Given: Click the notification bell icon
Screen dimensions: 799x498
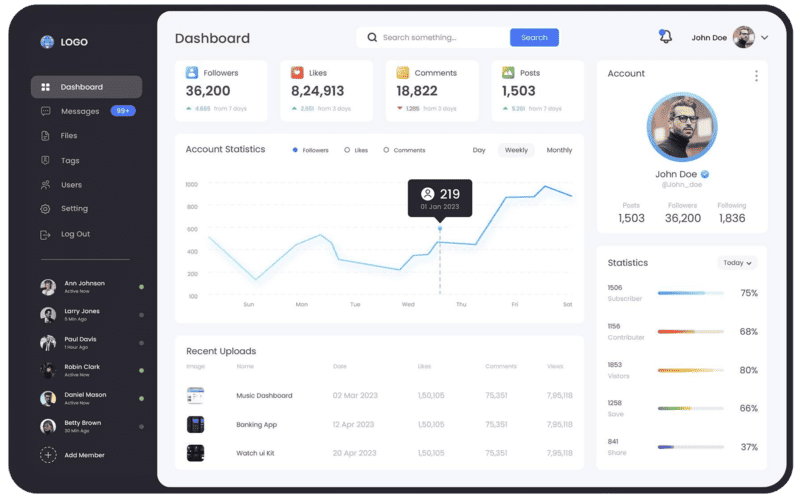Looking at the screenshot, I should click(665, 37).
